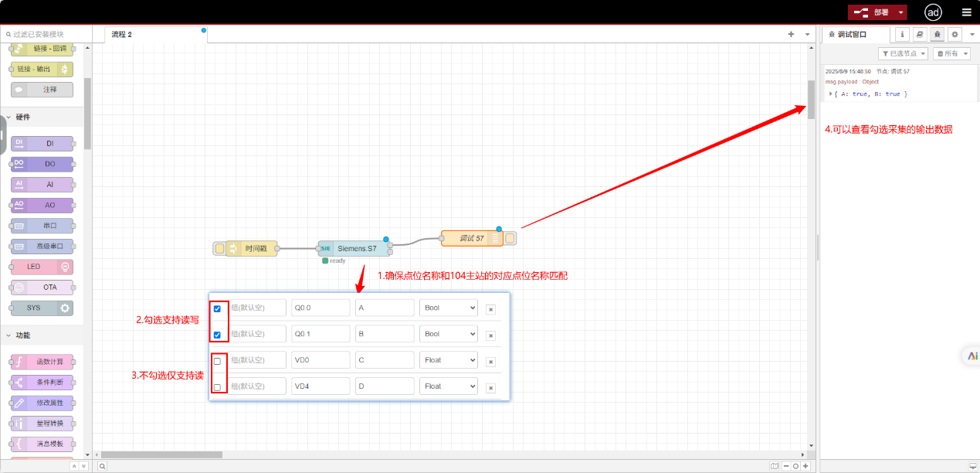
Task: Open the deploy options dropdown arrow
Action: [x=900, y=12]
